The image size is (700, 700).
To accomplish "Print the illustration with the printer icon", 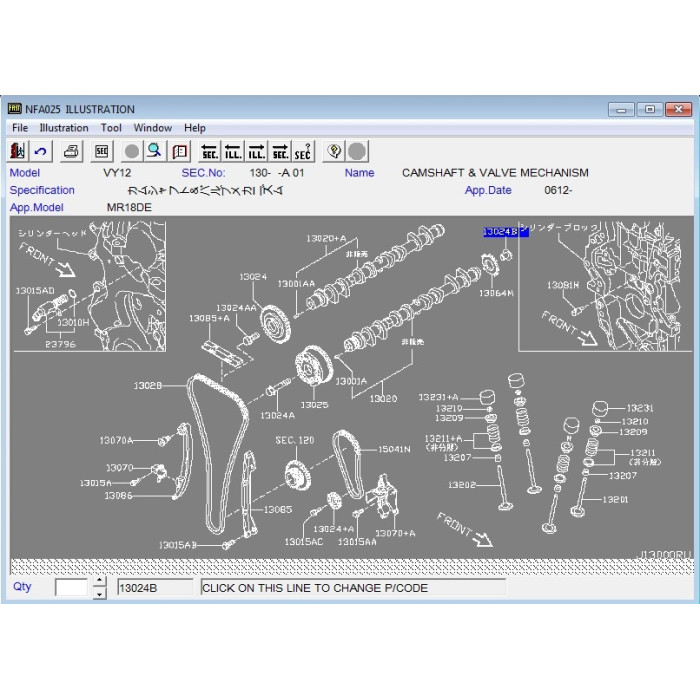I will pyautogui.click(x=72, y=151).
